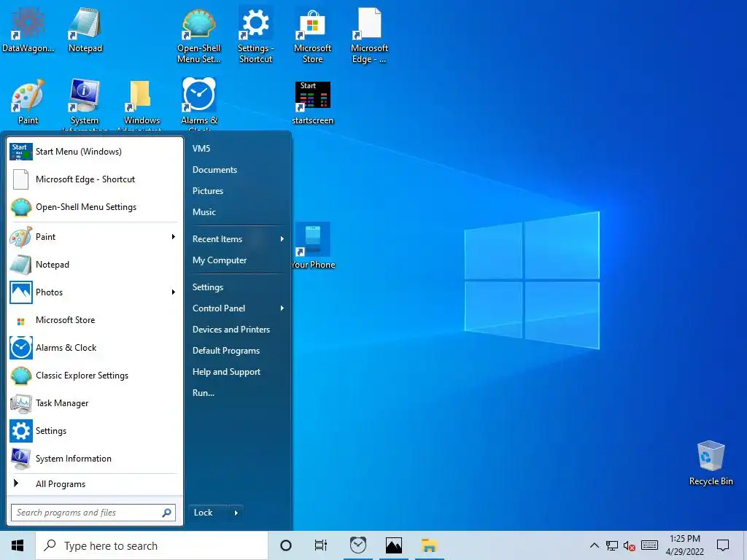Expand Photos jump list arrow

[174, 292]
